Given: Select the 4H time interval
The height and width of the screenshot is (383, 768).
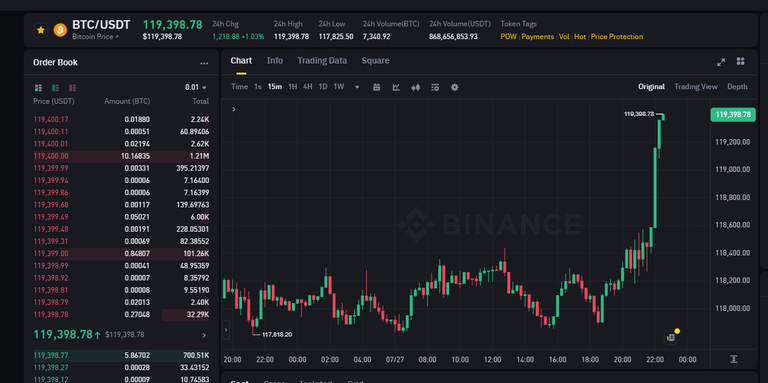Looking at the screenshot, I should click(x=308, y=87).
